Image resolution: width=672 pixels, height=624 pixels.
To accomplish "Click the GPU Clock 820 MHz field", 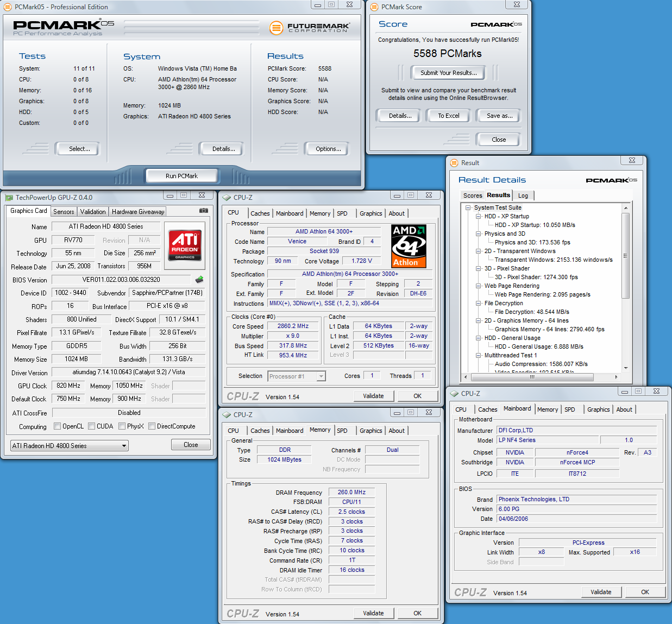I will tap(68, 386).
